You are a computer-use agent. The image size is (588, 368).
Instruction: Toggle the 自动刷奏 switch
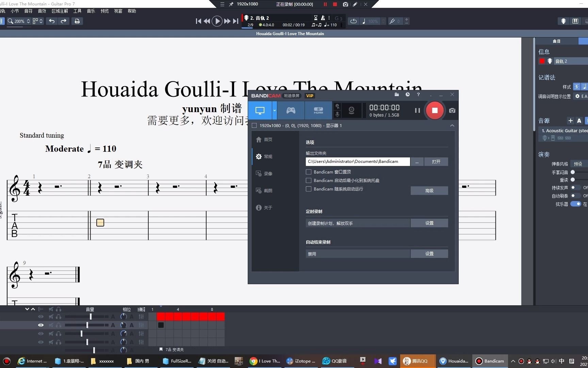click(576, 196)
